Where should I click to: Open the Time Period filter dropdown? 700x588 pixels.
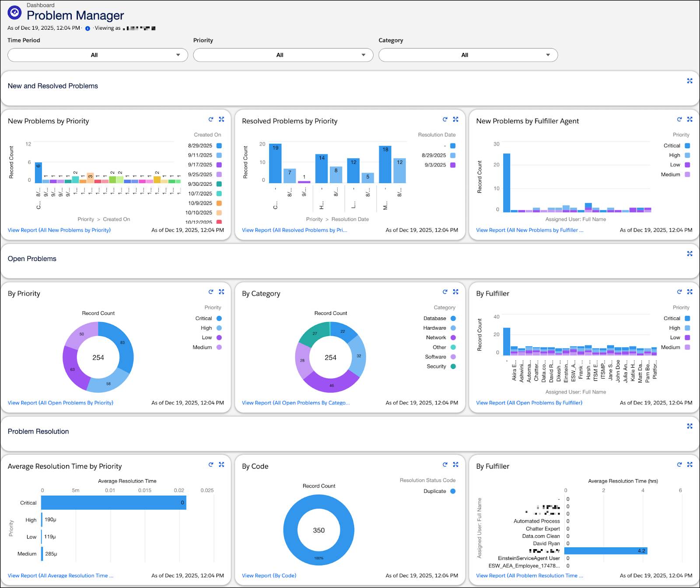click(x=97, y=55)
